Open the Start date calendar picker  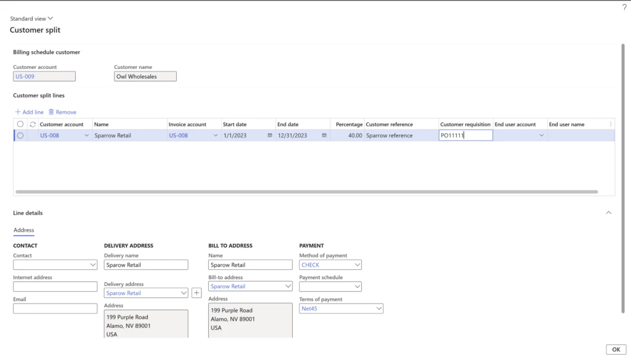click(269, 135)
